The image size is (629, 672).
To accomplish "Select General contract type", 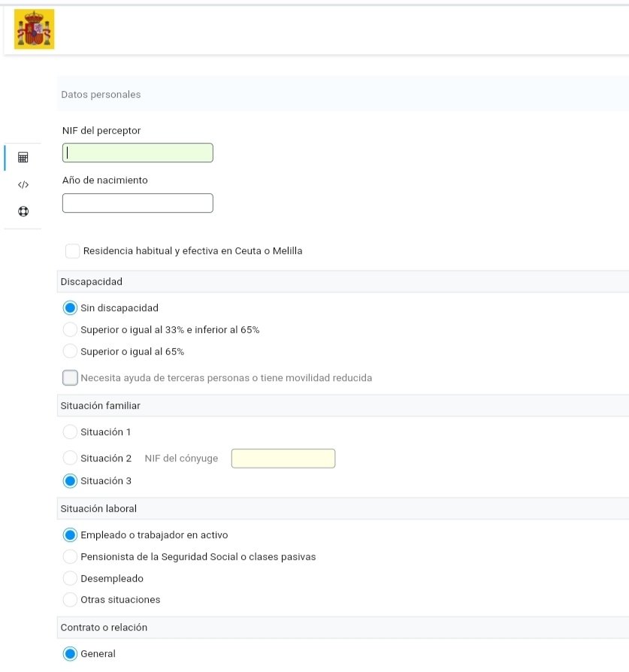I will click(x=70, y=653).
